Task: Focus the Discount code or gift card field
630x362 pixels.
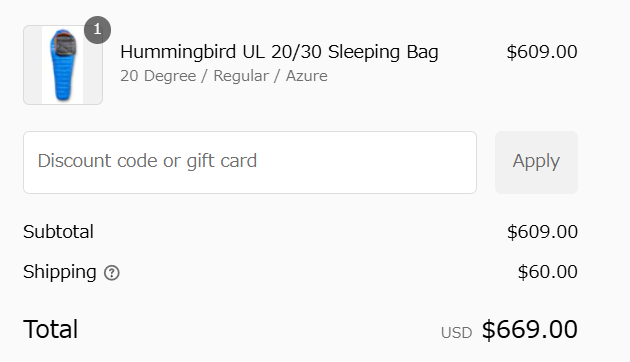Action: [250, 162]
